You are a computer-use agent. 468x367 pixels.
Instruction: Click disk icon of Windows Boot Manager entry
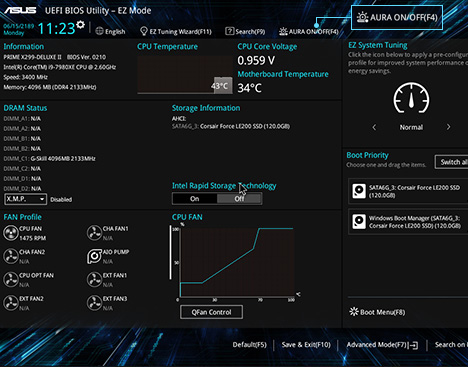tap(359, 222)
